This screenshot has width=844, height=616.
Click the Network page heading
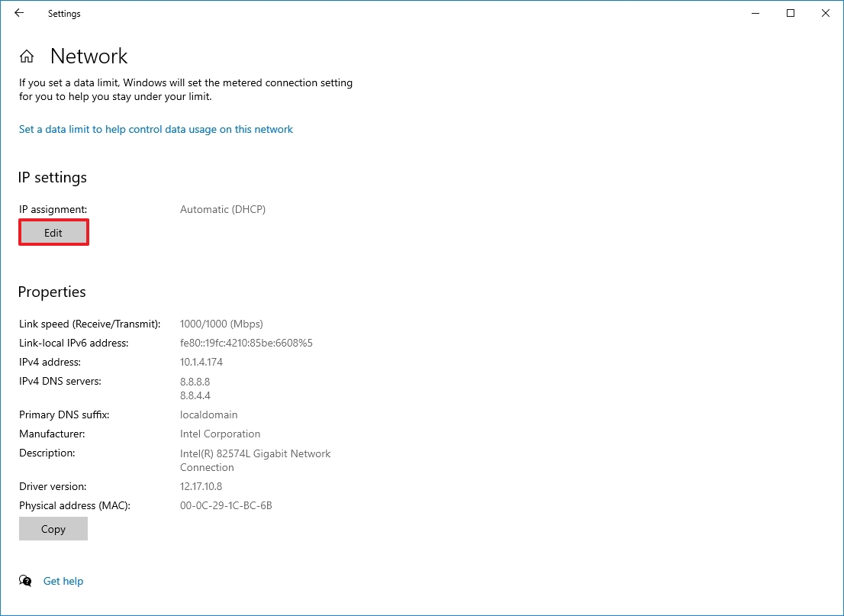[89, 56]
